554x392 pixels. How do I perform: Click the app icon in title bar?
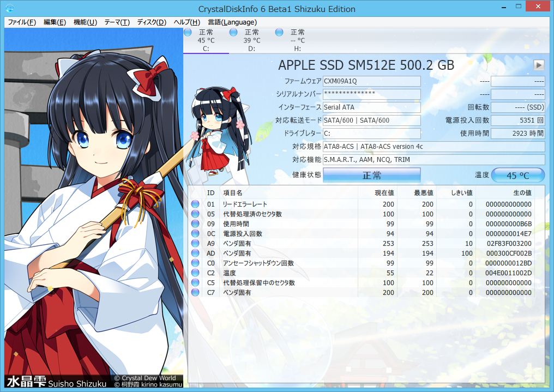[10, 8]
